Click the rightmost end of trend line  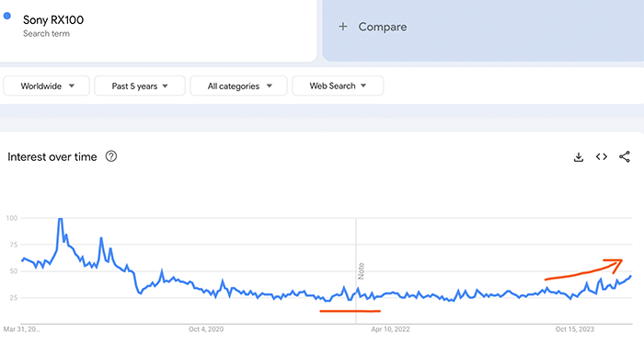tap(631, 277)
